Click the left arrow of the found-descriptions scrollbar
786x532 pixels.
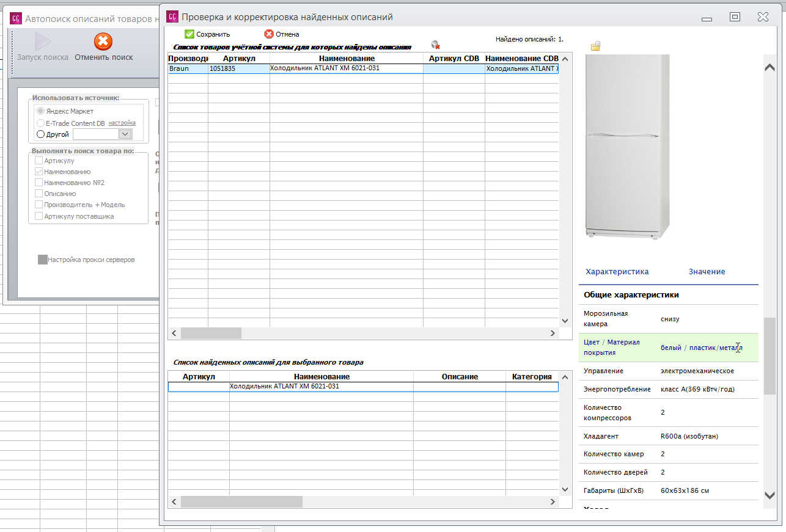click(174, 501)
